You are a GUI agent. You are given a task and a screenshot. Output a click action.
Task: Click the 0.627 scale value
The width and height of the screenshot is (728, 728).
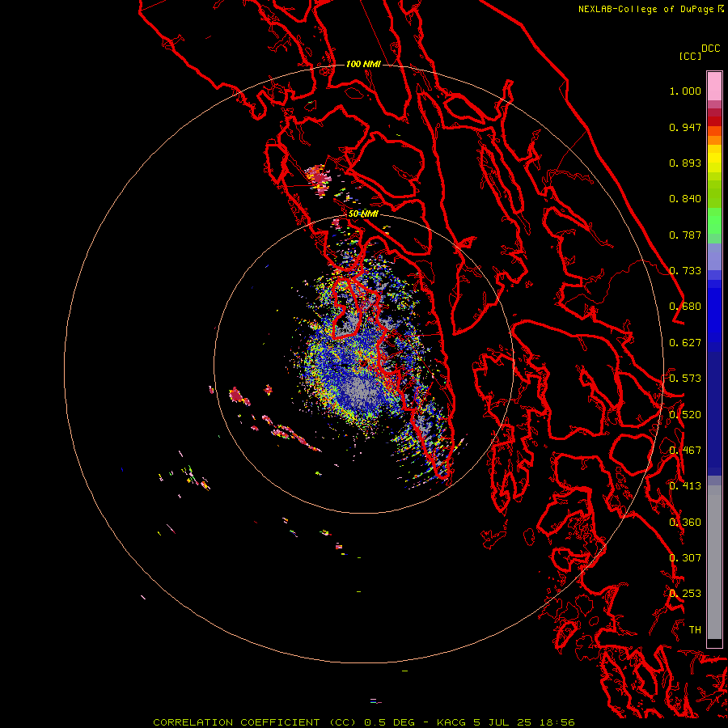tap(685, 343)
